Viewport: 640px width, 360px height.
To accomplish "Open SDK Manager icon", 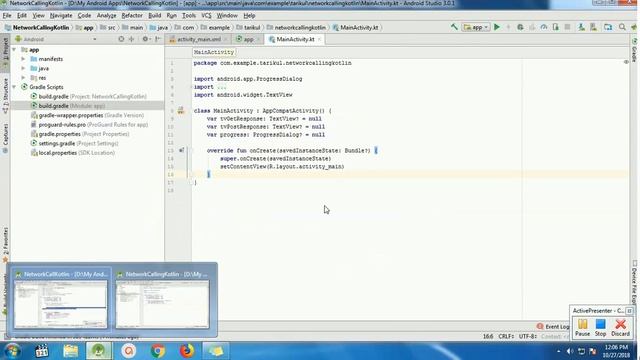I will click(593, 27).
